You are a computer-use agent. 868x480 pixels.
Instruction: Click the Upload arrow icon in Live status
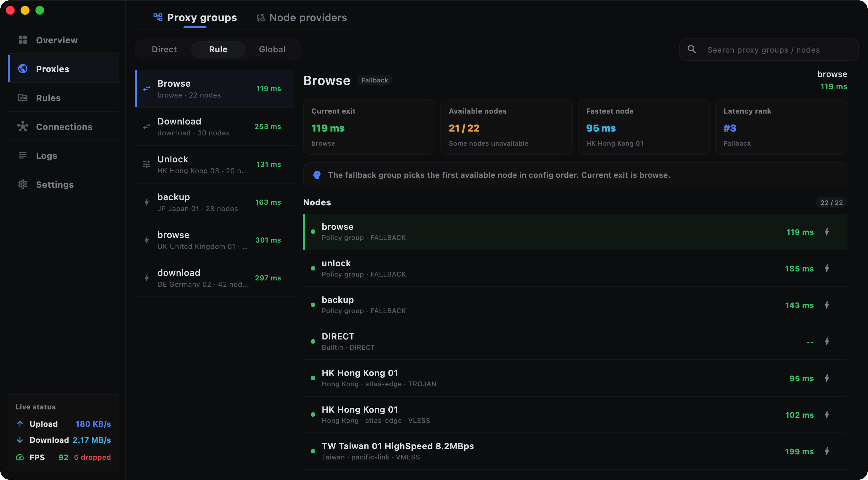20,424
